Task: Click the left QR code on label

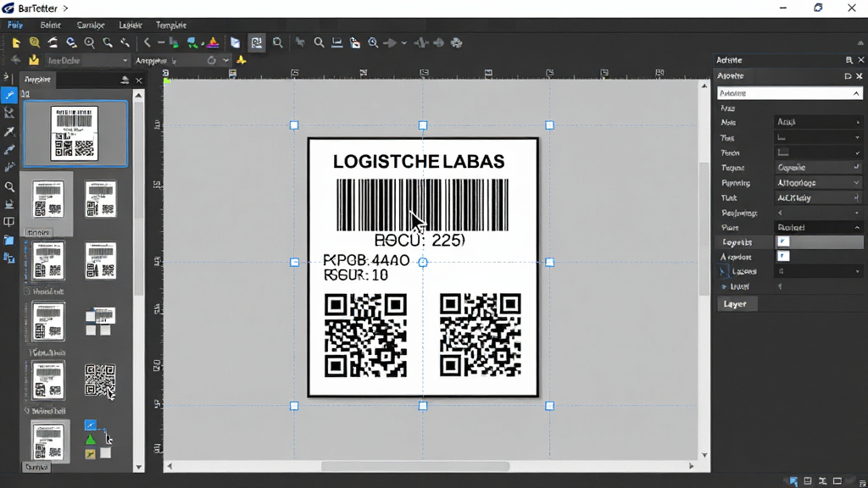Action: (x=365, y=335)
